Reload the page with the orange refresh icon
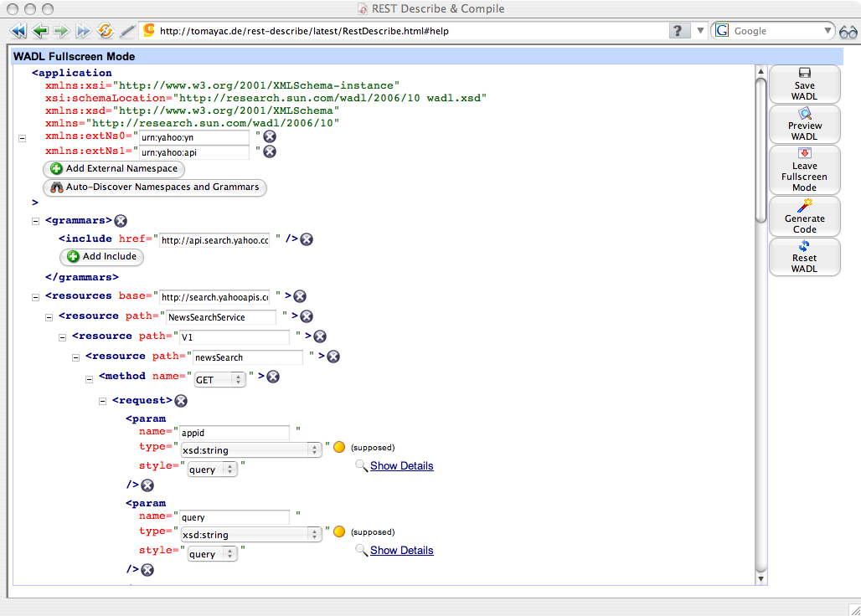Screen dimensions: 861x616 (105, 31)
